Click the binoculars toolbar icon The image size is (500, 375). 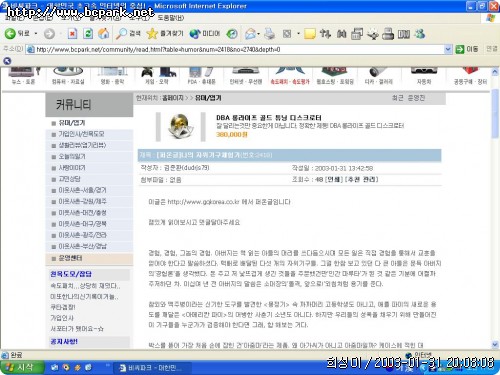(341, 34)
